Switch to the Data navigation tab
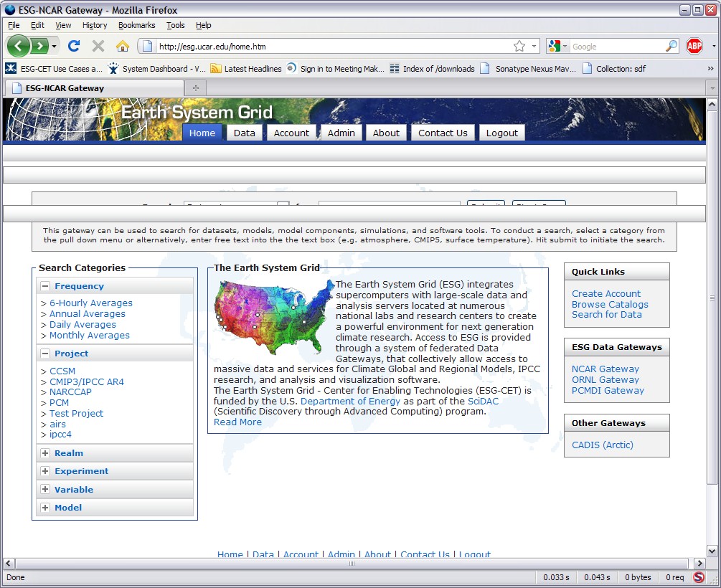The width and height of the screenshot is (721, 588). [244, 133]
